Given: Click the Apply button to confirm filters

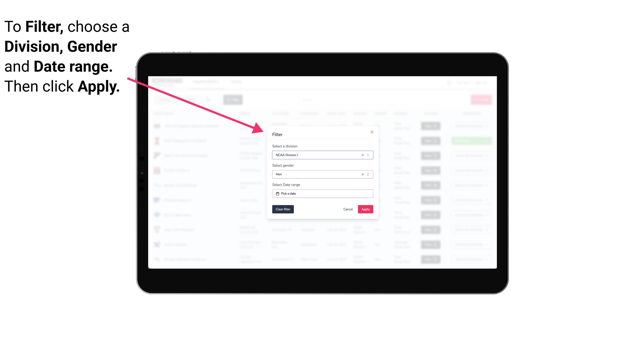Looking at the screenshot, I should point(365,209).
